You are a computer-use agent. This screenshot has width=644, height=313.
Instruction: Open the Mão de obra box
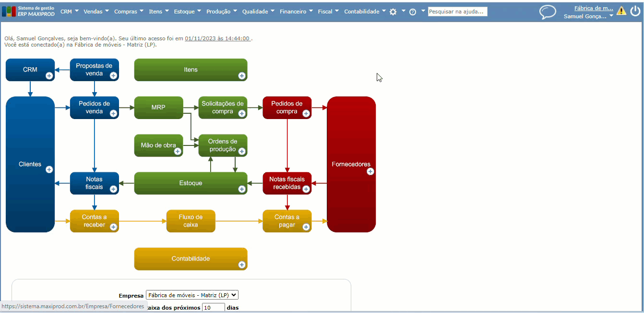click(x=158, y=145)
